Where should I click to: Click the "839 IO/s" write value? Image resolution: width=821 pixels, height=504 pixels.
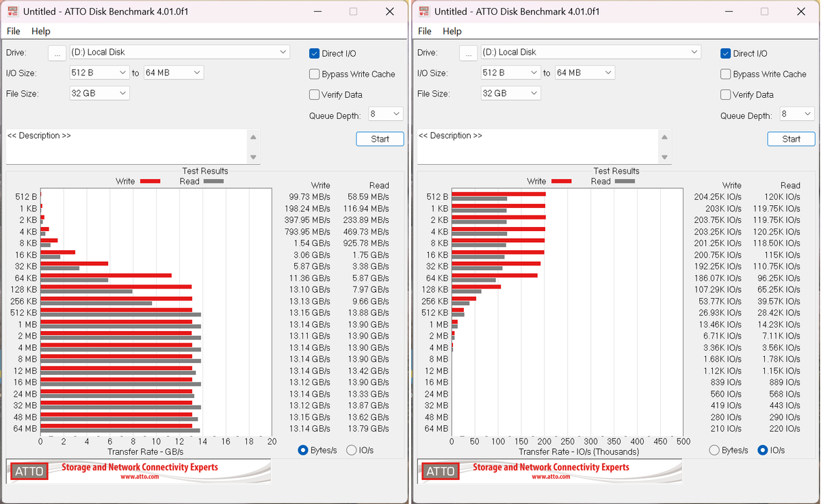pyautogui.click(x=727, y=382)
